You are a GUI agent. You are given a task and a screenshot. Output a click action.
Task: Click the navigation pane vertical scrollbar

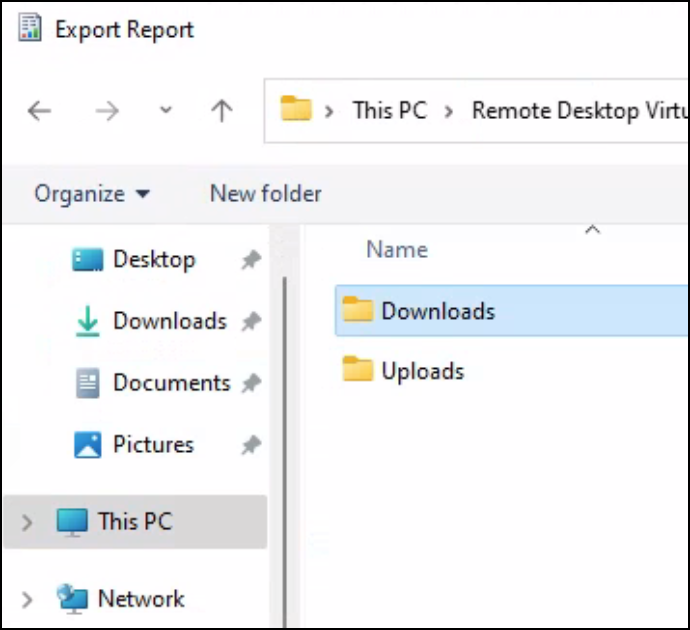click(287, 400)
